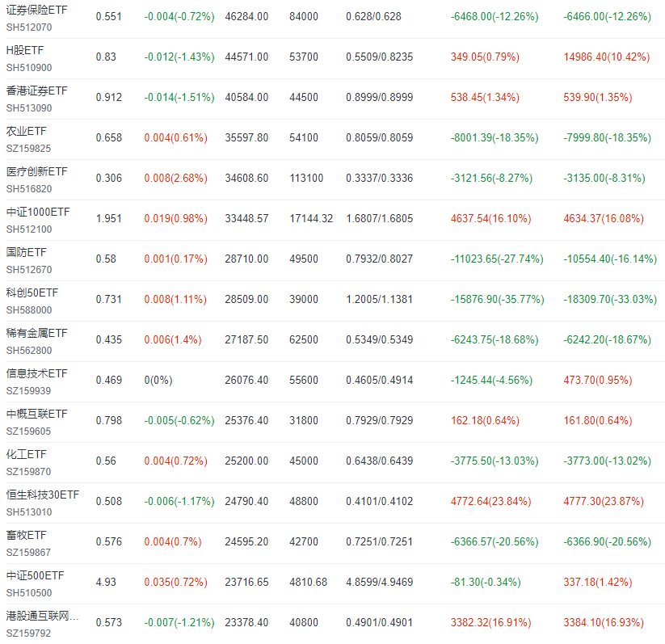Click stock code SH562800

(x=29, y=351)
